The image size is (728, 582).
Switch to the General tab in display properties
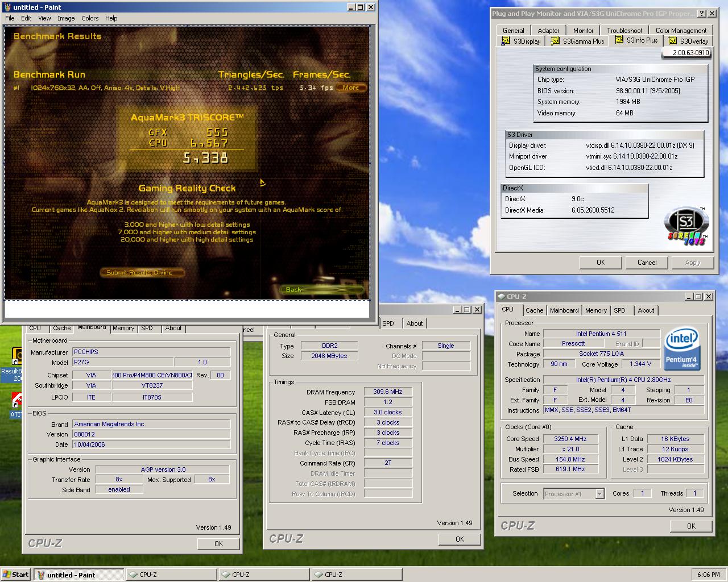(513, 31)
